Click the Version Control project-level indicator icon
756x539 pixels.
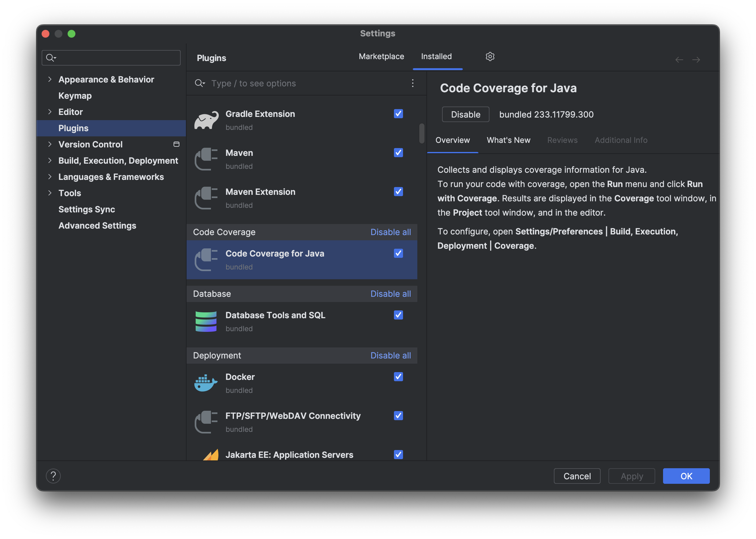(176, 144)
